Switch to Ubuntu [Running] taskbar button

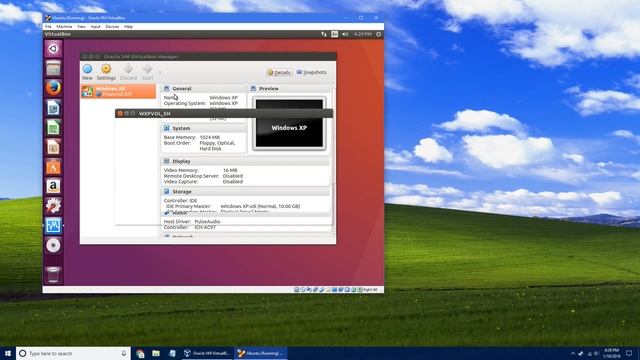[x=261, y=353]
